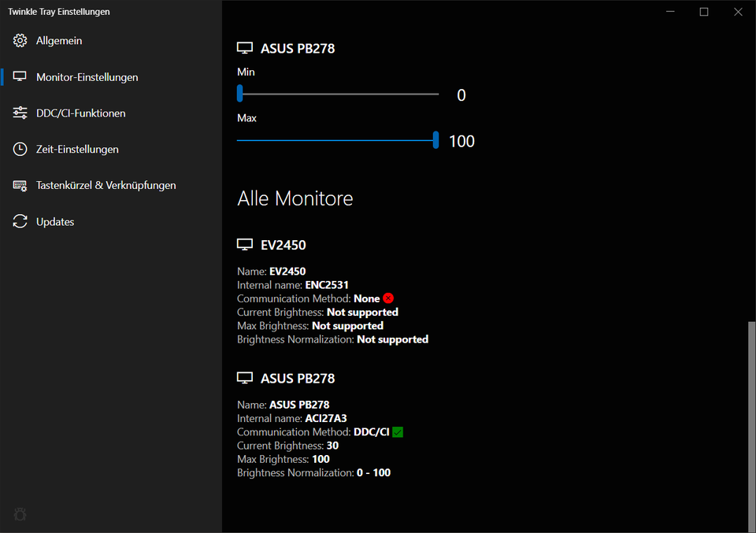Click monitor icon beside top ASUS PB278 heading
The width and height of the screenshot is (756, 533).
click(x=245, y=48)
